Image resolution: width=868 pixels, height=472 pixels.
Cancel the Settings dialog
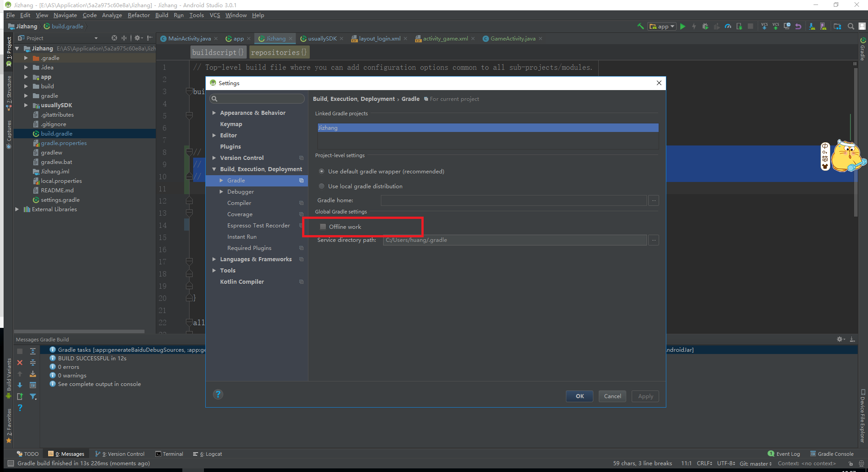612,396
